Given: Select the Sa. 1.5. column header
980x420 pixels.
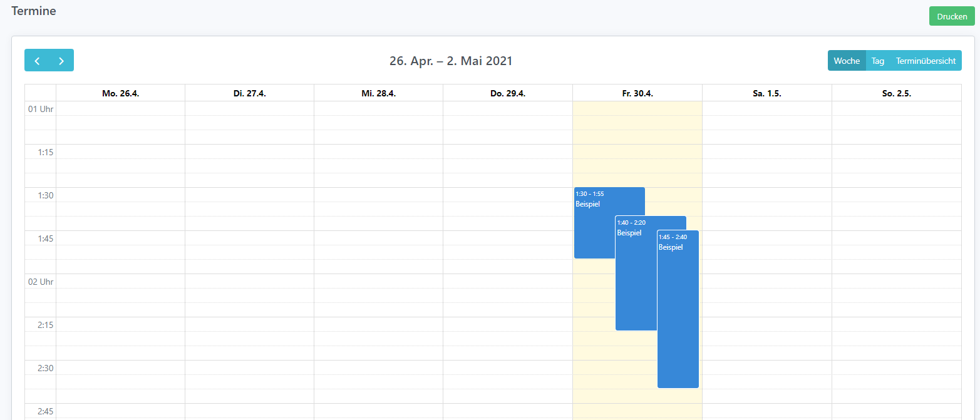Looking at the screenshot, I should tap(766, 93).
